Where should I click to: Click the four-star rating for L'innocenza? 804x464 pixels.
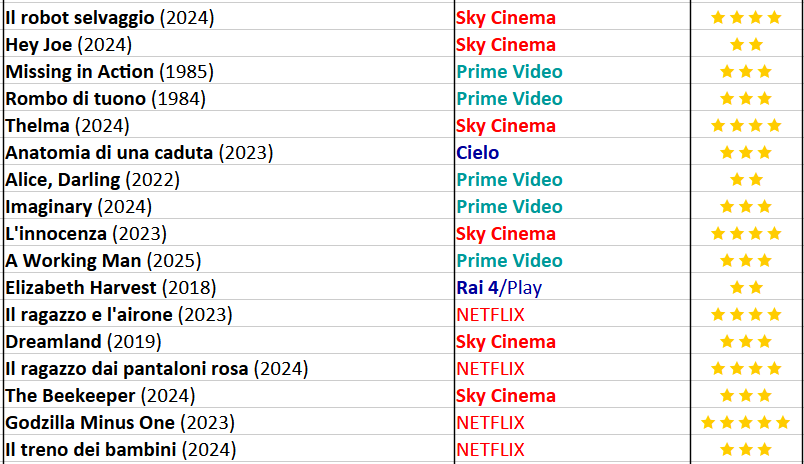click(x=746, y=233)
